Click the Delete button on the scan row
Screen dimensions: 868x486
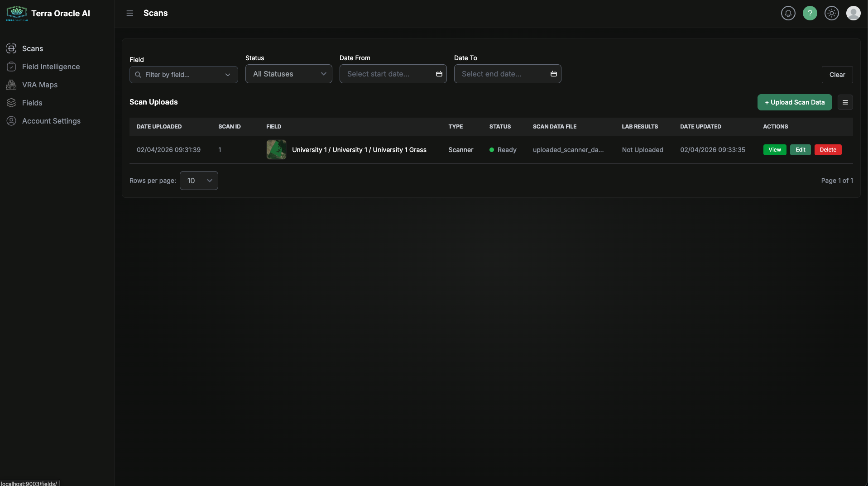(828, 150)
